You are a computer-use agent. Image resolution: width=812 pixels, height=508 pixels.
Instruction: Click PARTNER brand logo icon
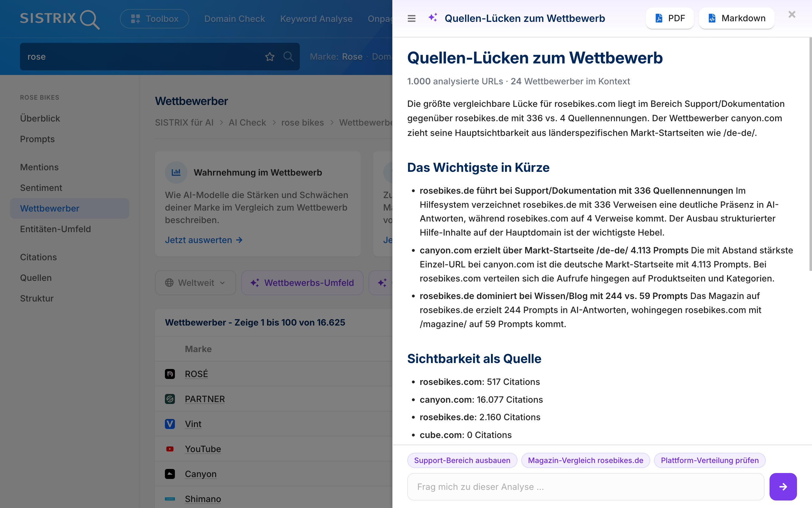170,399
